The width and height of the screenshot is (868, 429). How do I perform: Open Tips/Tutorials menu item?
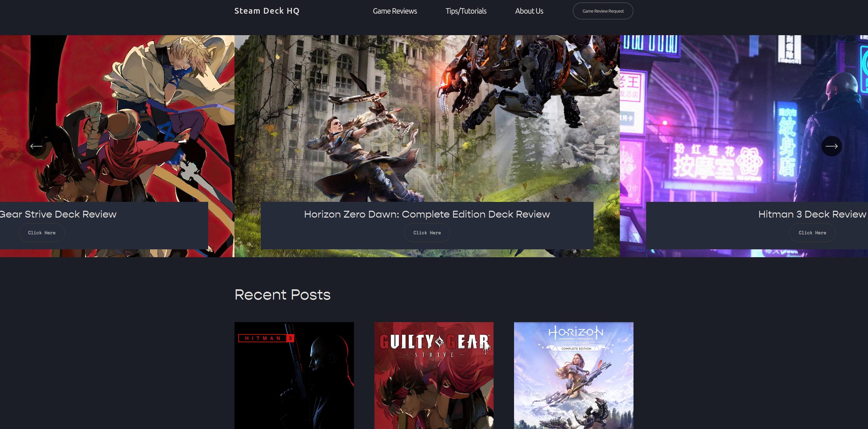point(466,11)
